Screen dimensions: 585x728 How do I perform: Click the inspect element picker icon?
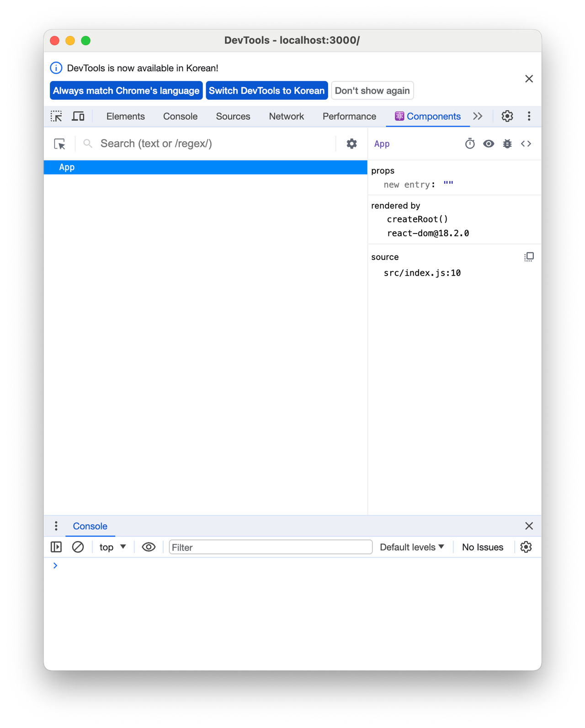pyautogui.click(x=56, y=116)
